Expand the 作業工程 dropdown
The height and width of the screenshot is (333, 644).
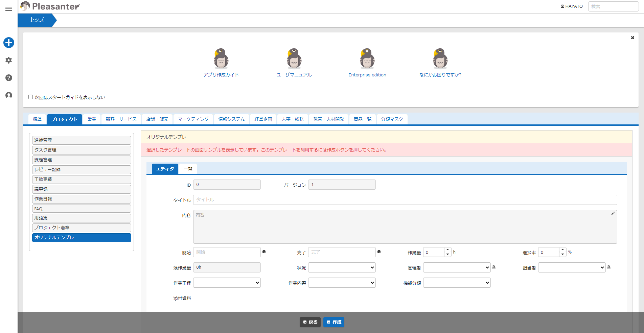tap(227, 283)
